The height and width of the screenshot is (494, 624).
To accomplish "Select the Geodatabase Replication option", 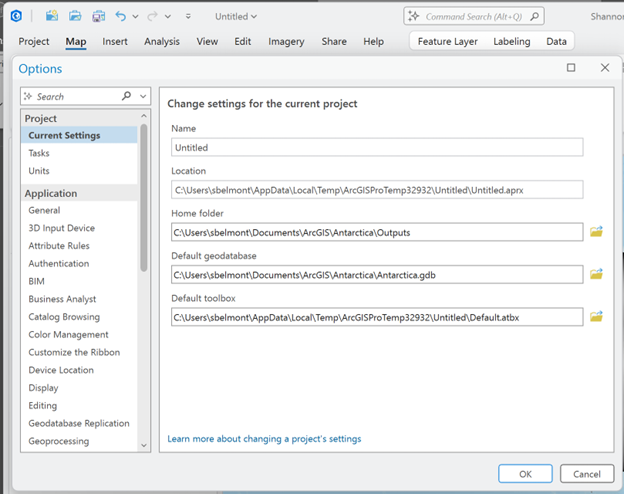I will point(79,423).
